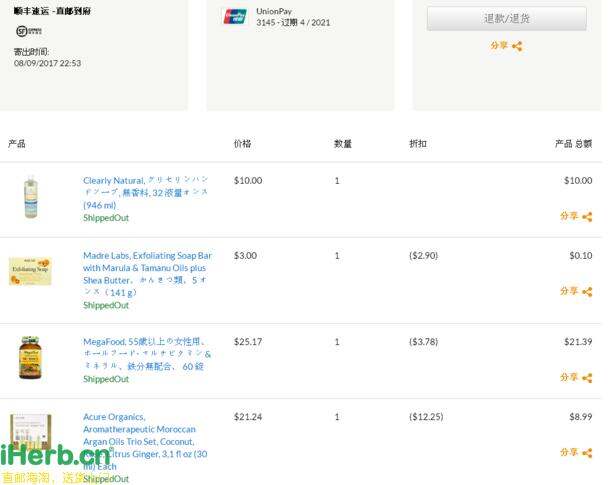Open Clearly Natural hand soap product link

click(x=146, y=193)
